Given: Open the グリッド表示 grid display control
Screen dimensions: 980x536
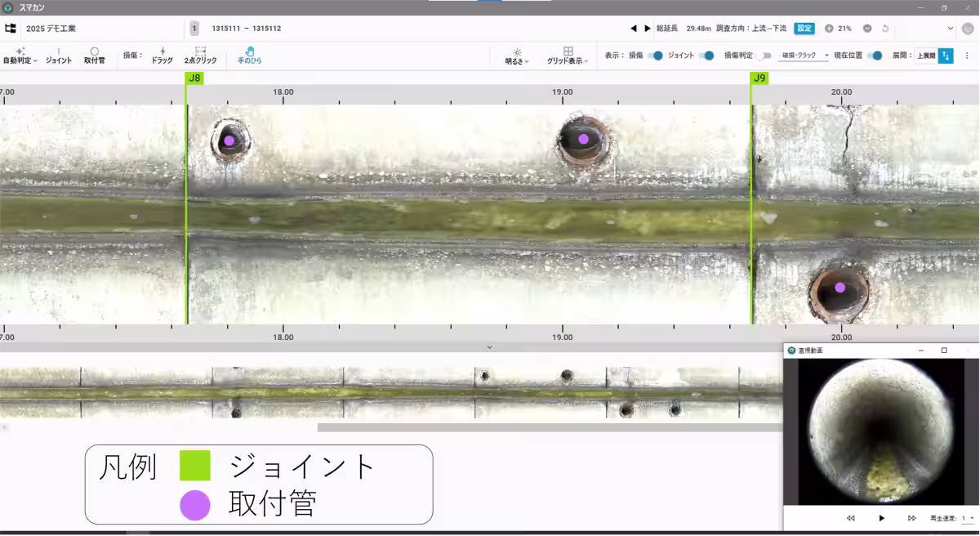Looking at the screenshot, I should click(567, 56).
